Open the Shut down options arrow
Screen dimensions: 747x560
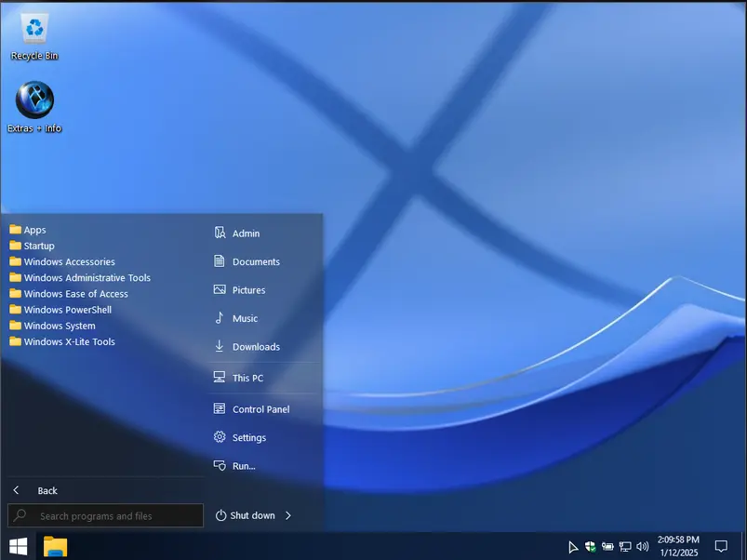pos(288,515)
